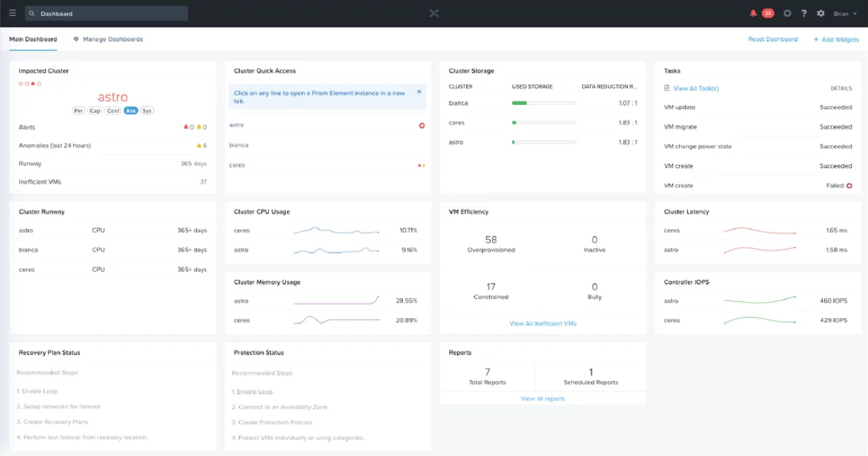
Task: Click the 17 Constrained count
Action: 491,287
